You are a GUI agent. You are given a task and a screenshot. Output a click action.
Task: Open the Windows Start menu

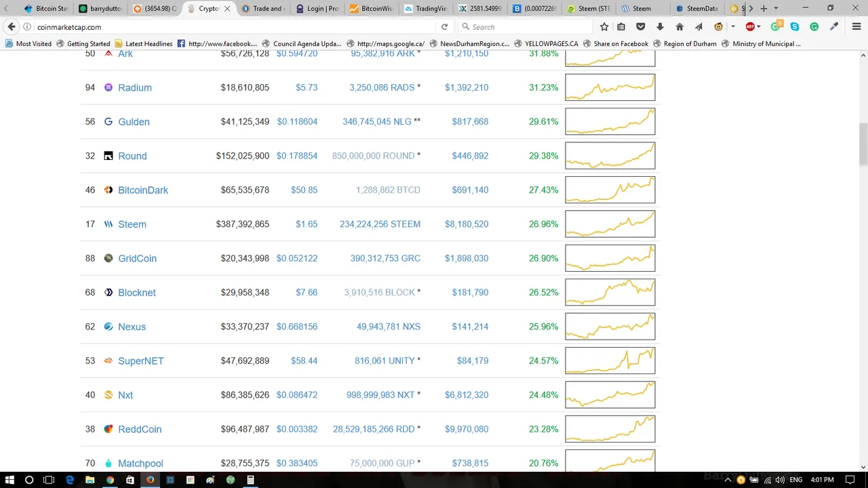(x=9, y=480)
